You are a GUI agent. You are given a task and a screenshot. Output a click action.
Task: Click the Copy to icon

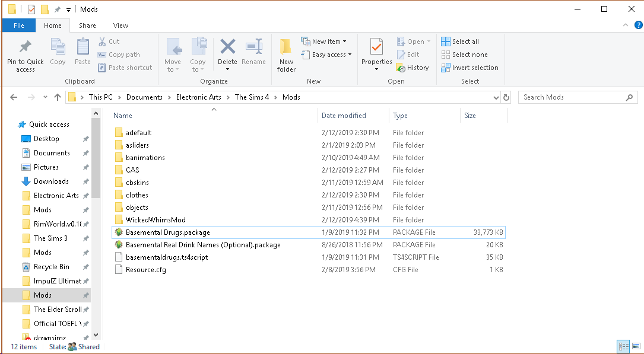pyautogui.click(x=199, y=47)
